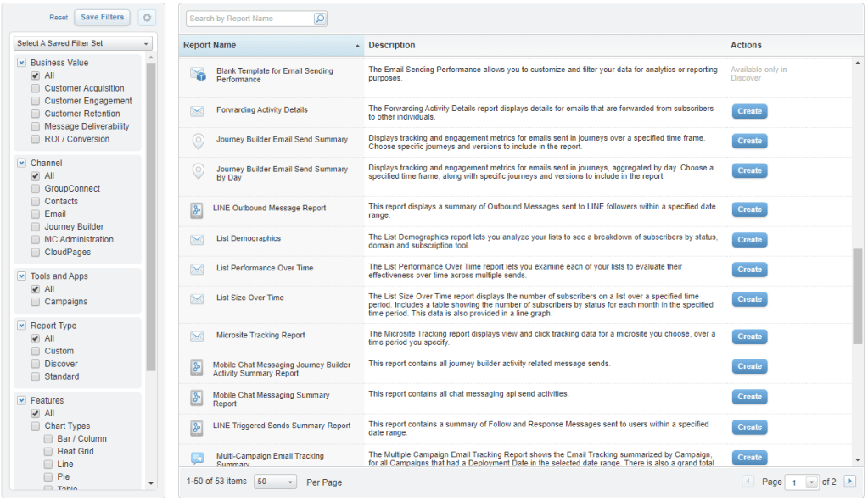
Task: Enable the Journey Builder channel checkbox
Action: pyautogui.click(x=36, y=227)
